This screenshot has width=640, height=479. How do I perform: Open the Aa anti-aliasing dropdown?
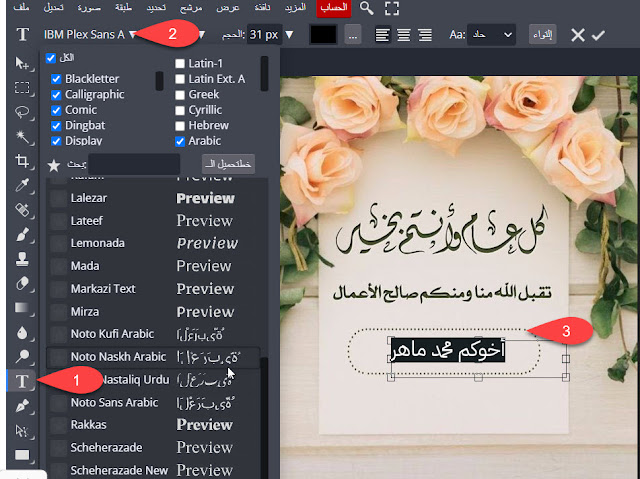[492, 35]
